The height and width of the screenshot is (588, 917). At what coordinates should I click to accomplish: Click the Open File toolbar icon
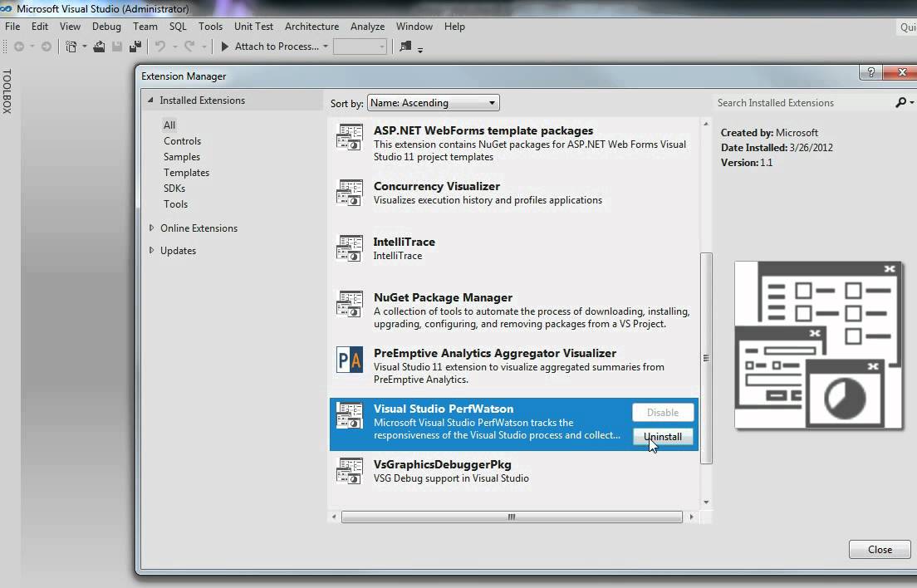tap(99, 47)
